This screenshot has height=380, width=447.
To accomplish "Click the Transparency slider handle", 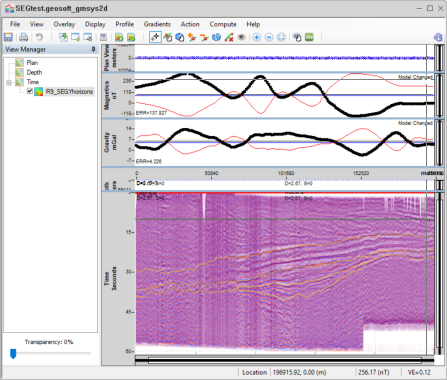I will [x=13, y=353].
